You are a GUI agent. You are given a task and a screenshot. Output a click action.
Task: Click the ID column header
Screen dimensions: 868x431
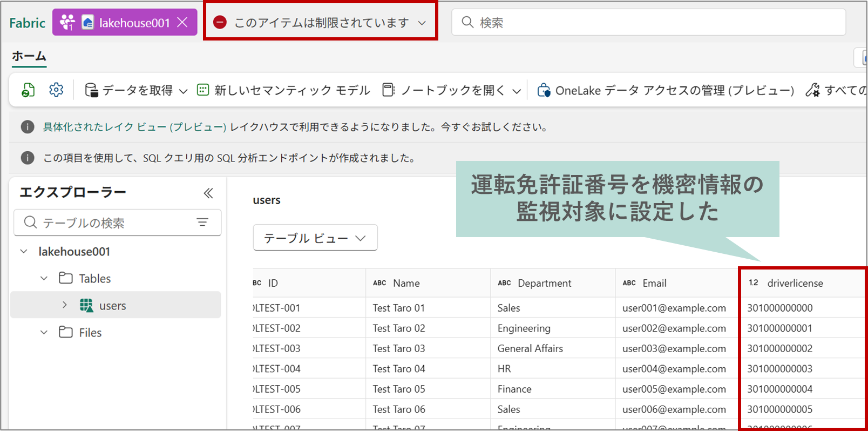[x=309, y=283]
